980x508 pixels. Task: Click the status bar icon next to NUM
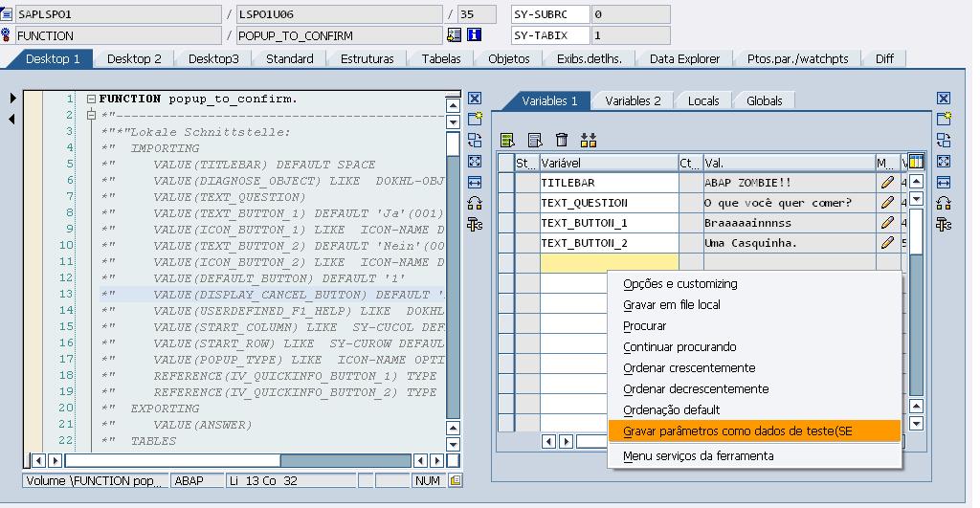(456, 480)
